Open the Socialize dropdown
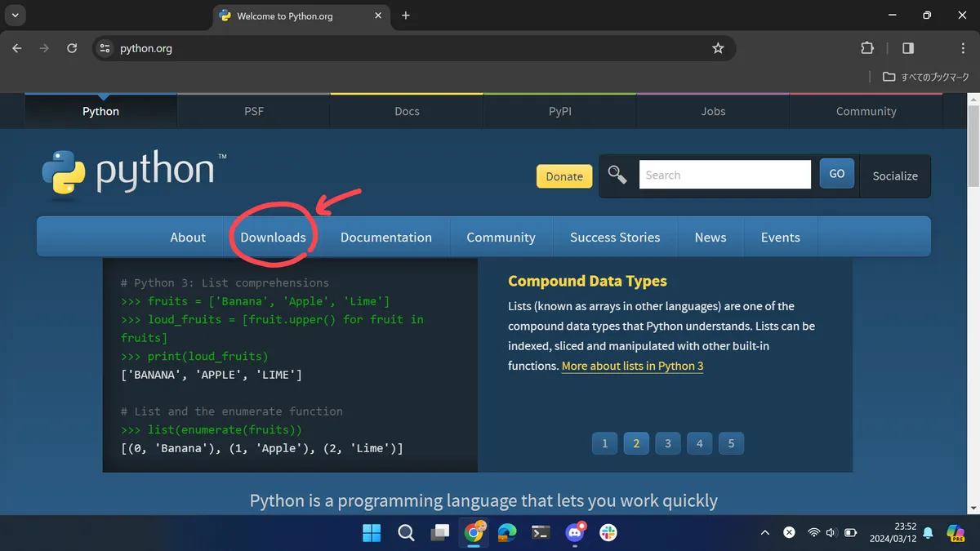Screen dimensions: 980x551 point(895,176)
